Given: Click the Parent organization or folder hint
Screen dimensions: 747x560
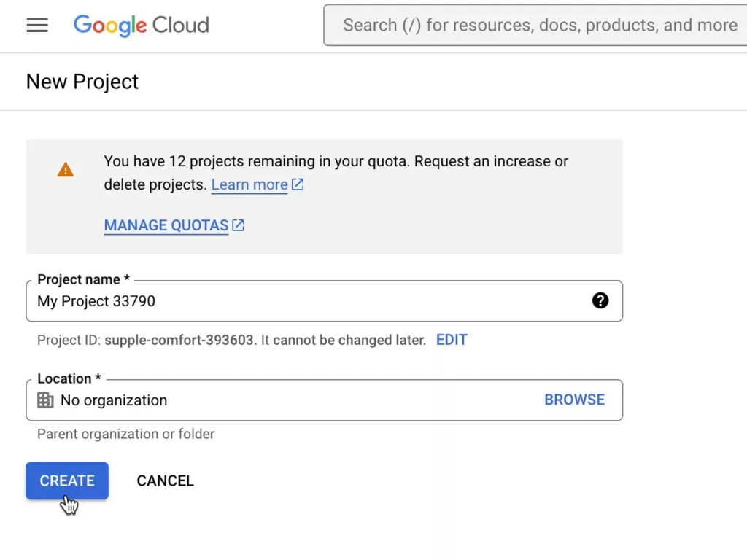Looking at the screenshot, I should (x=126, y=434).
